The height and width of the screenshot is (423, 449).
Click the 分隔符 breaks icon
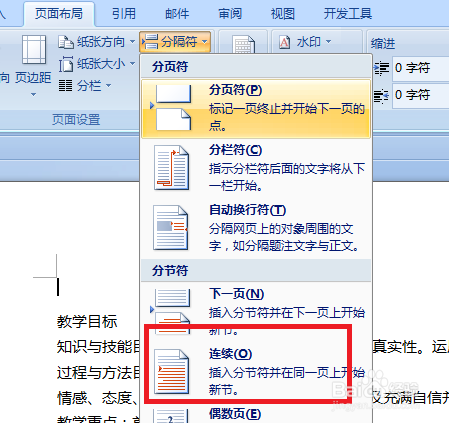tap(150, 42)
